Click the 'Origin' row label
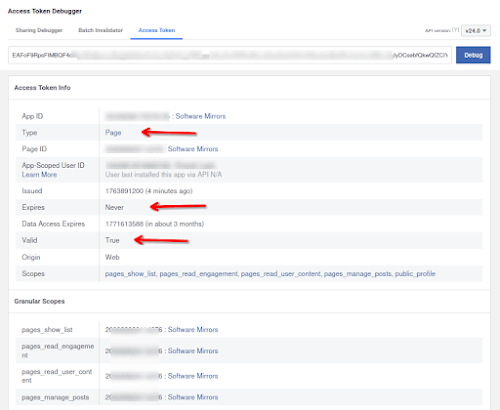Image resolution: width=500 pixels, height=410 pixels. pyautogui.click(x=31, y=257)
